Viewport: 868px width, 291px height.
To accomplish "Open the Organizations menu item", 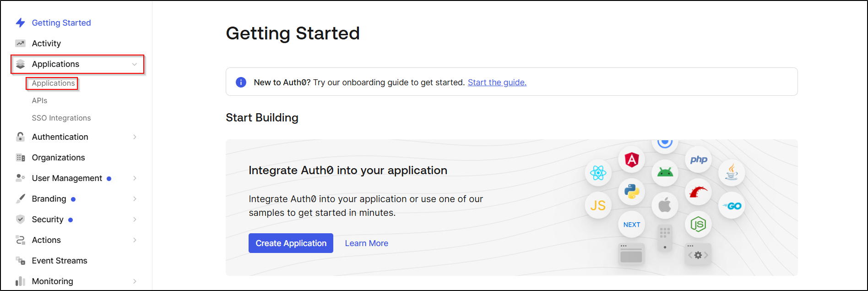I will click(58, 157).
